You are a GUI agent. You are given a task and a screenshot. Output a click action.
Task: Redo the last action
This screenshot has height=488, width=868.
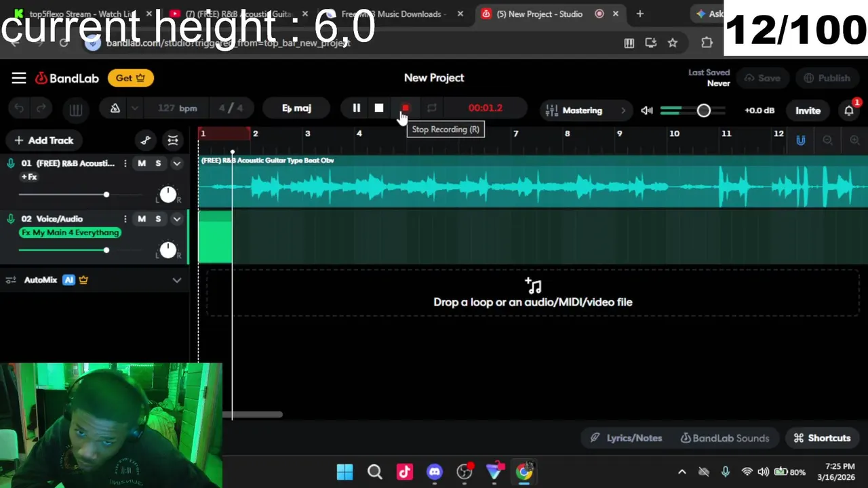point(41,108)
